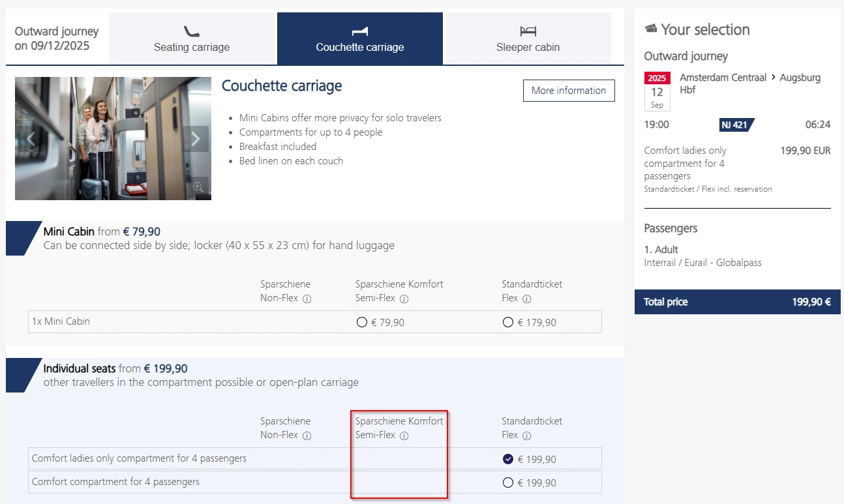Zoom the couchette photo with magnifier icon

[x=198, y=187]
